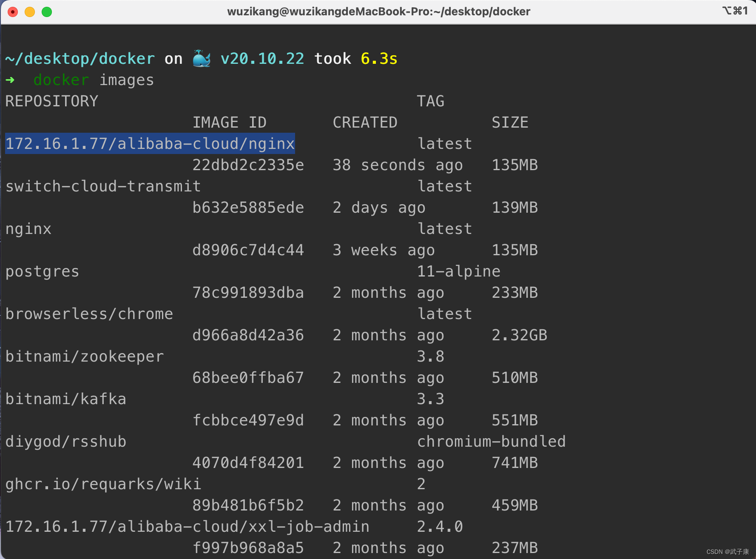Click the ghcr.io/requarks/wiki repository name
This screenshot has height=559, width=756.
pyautogui.click(x=103, y=484)
